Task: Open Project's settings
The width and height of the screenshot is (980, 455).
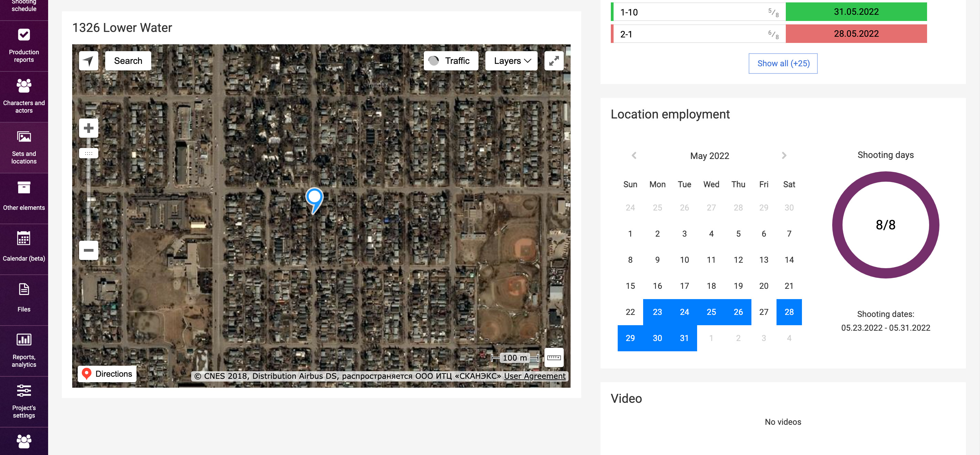Action: coord(24,402)
